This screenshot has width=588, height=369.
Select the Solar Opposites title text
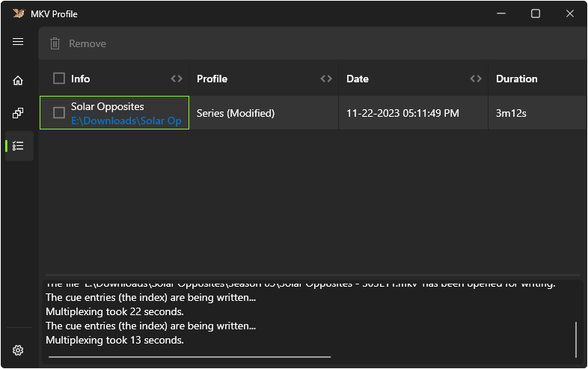(x=108, y=106)
